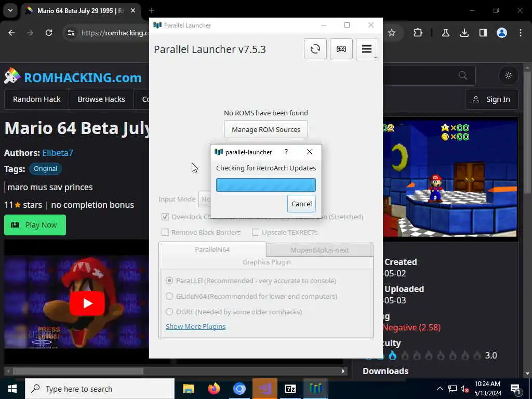
Task: Open author Elibeta7 profile link
Action: coord(57,153)
